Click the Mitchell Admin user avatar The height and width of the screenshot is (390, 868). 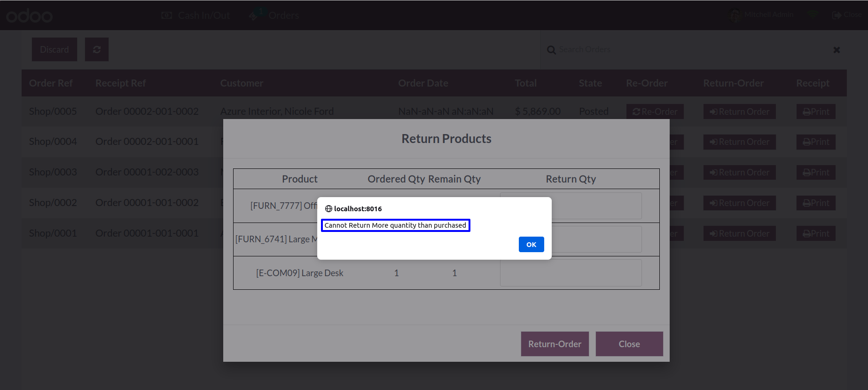pos(735,15)
